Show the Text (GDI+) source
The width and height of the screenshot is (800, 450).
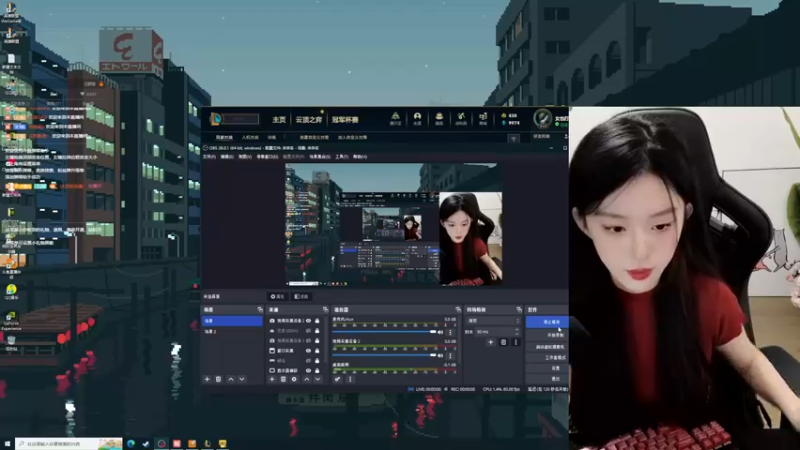(x=308, y=331)
